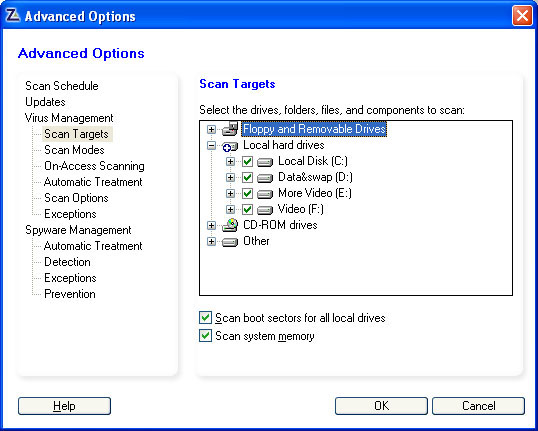Click the ZoneAlarm logo in title bar

click(13, 15)
